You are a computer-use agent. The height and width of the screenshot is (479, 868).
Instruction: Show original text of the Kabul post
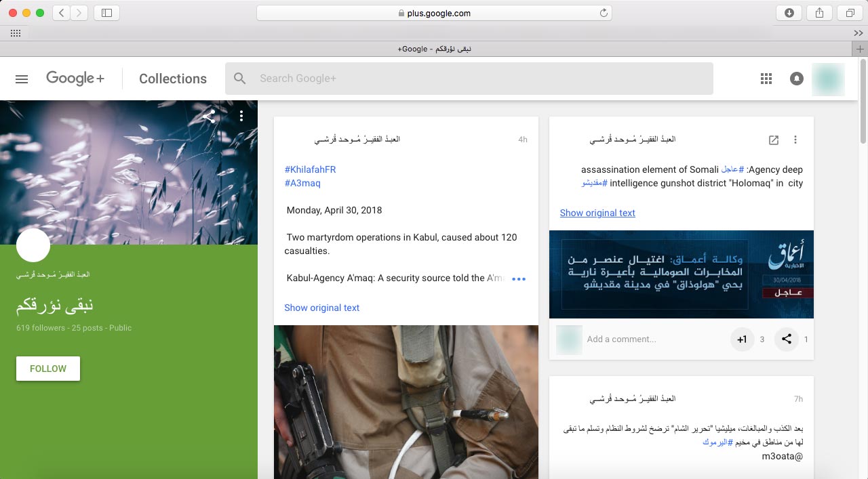[x=321, y=308]
